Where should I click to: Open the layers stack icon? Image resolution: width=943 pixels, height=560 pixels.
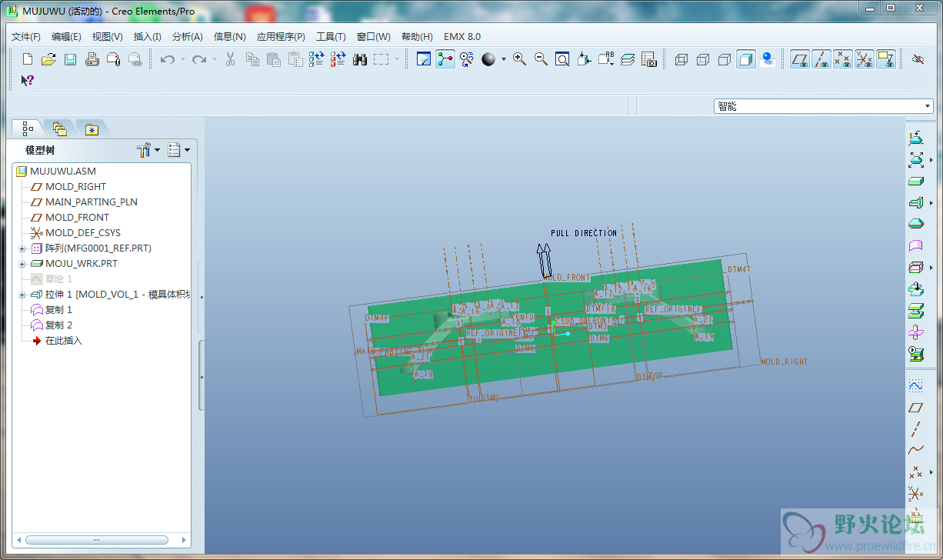(x=628, y=59)
